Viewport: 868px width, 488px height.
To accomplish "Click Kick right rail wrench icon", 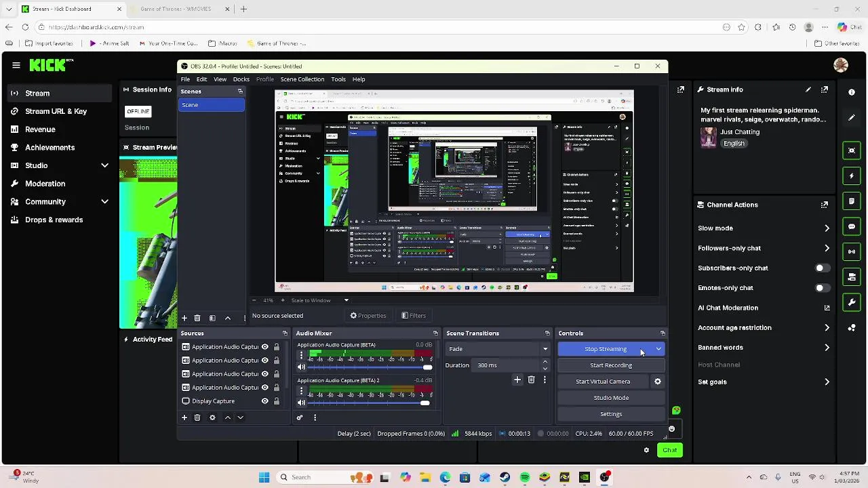I will [852, 302].
